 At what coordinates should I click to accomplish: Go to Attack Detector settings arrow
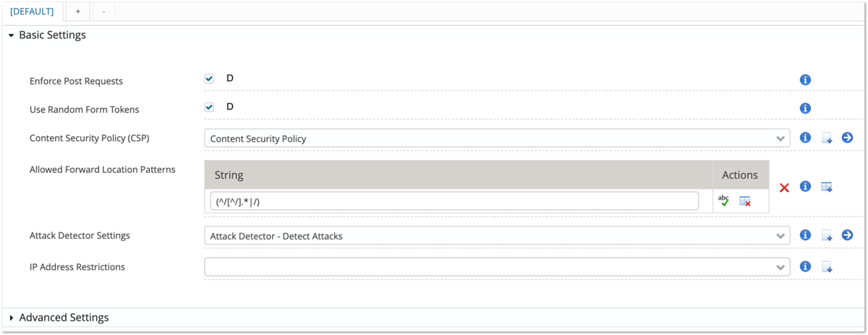tap(848, 235)
